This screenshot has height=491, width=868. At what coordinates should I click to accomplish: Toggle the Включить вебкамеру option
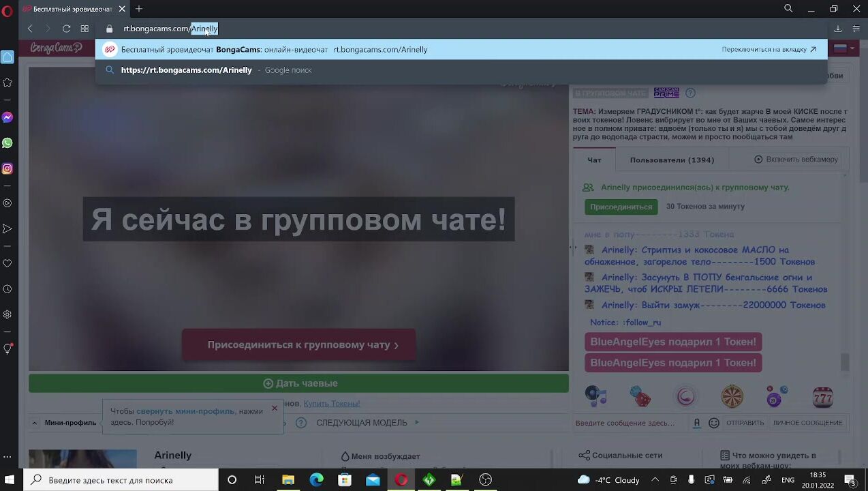pyautogui.click(x=796, y=160)
